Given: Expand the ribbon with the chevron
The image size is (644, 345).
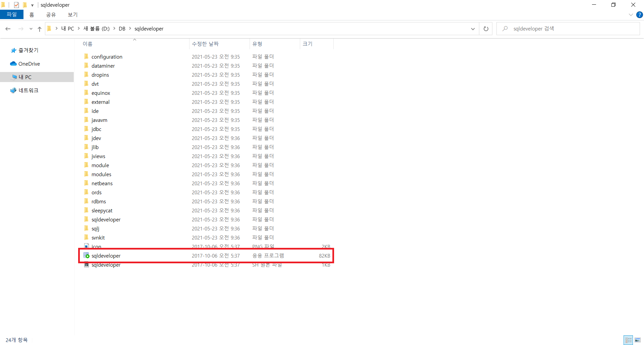Looking at the screenshot, I should pyautogui.click(x=631, y=15).
